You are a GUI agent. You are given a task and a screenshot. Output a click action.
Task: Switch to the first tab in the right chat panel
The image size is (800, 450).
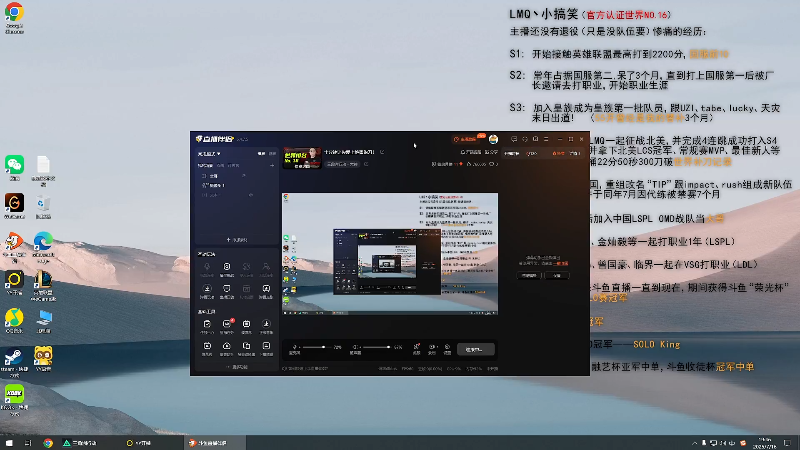512,153
